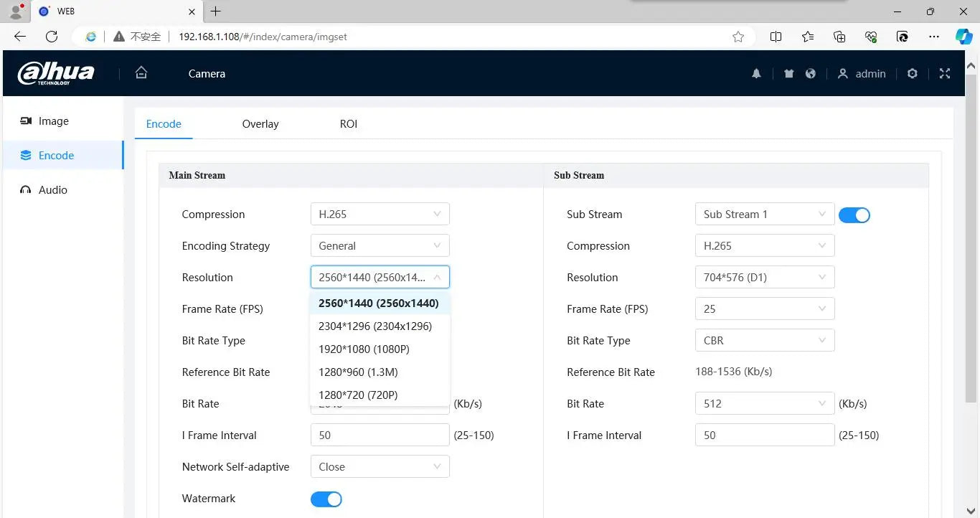Open the Sub Stream Bit Rate 512 dropdown
Screen dimensions: 980x518
pos(765,403)
